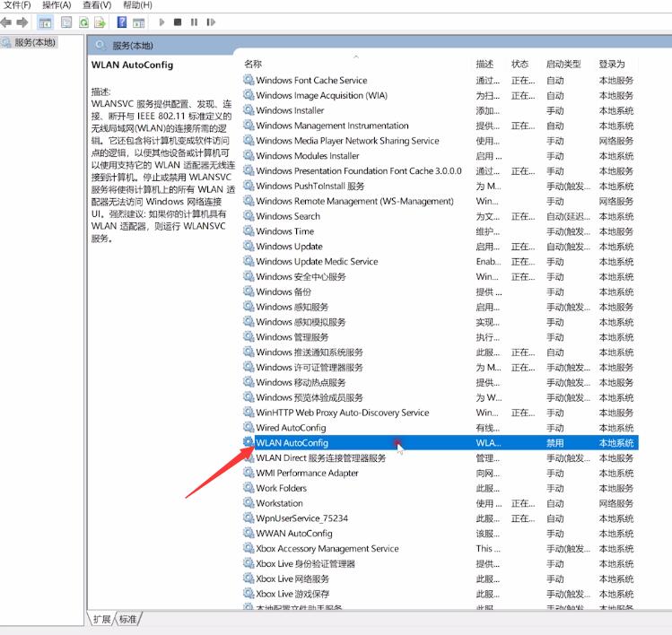This screenshot has width=672, height=635.
Task: Select the gear icon beside Workstation
Action: tap(249, 502)
